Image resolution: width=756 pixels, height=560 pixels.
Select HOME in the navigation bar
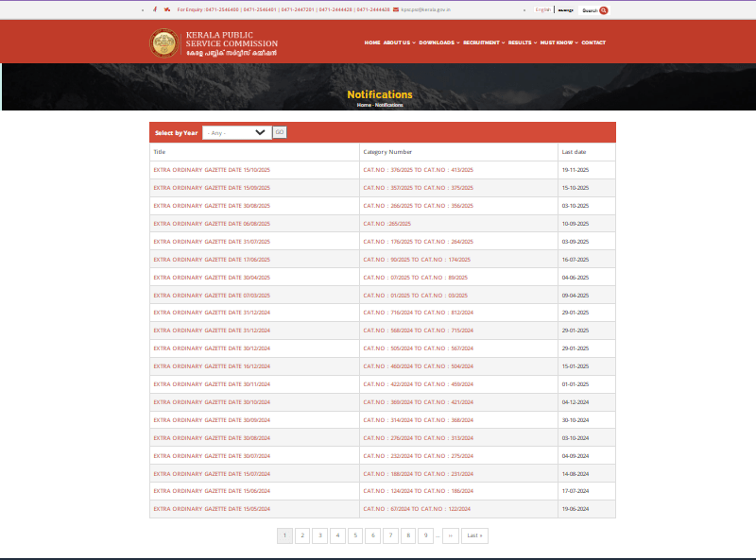pos(371,42)
